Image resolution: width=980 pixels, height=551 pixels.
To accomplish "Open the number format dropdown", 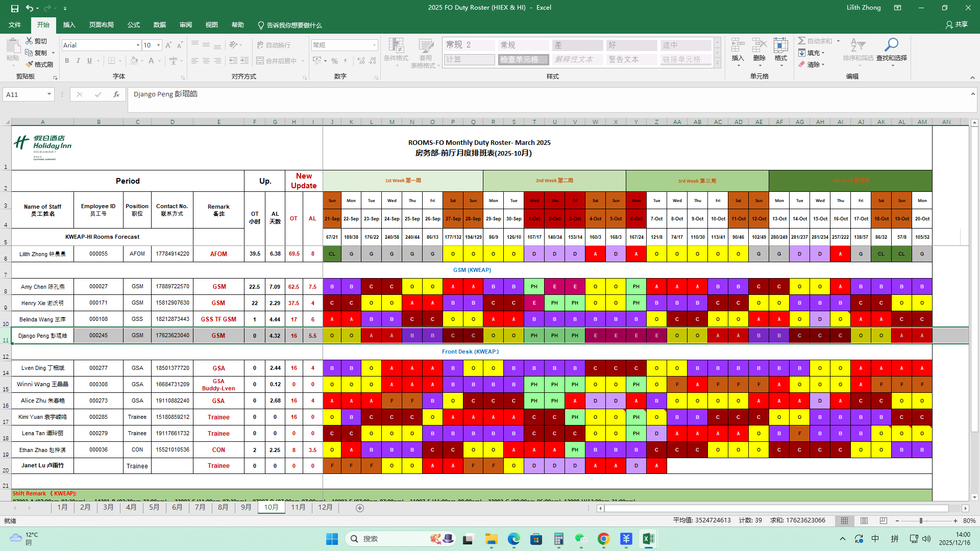I will [x=374, y=45].
